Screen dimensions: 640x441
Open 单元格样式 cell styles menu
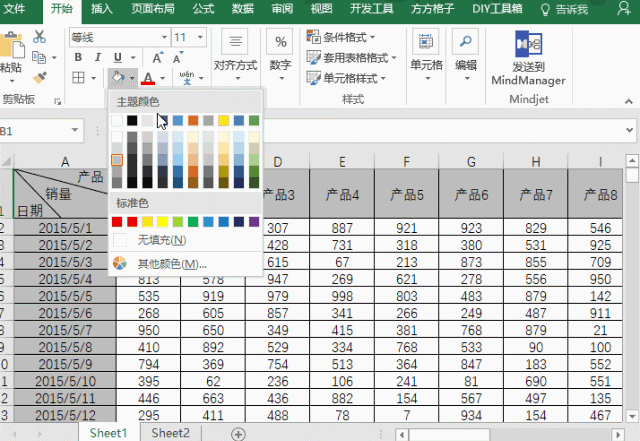[x=346, y=78]
